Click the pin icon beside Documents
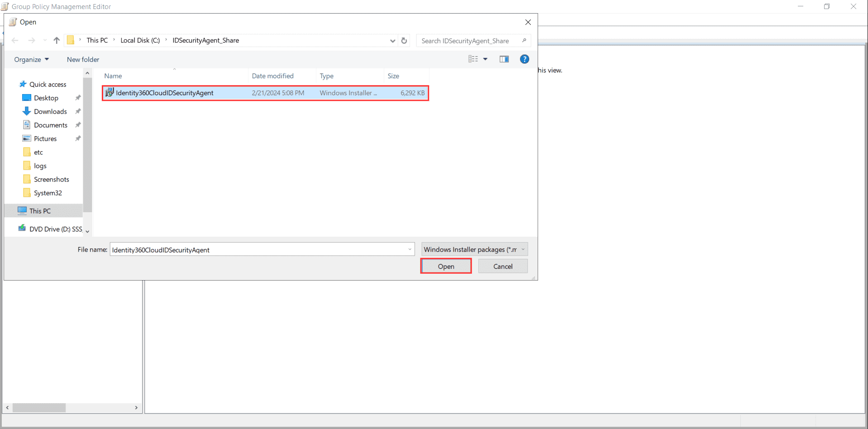Screen dimensions: 868x429 (78, 125)
